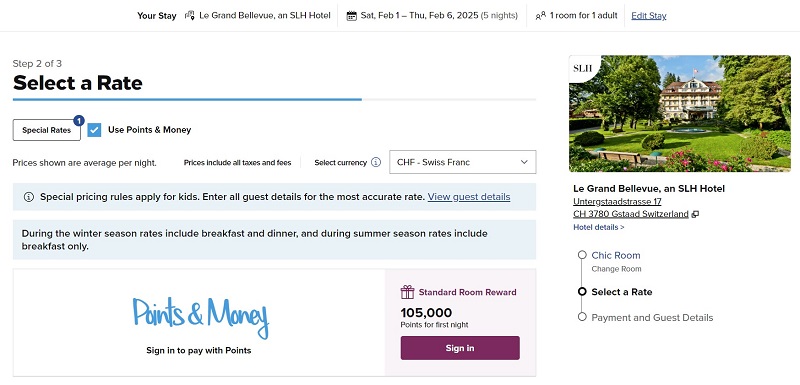Image resolution: width=800 pixels, height=385 pixels.
Task: Click the currency info icon
Action: click(376, 162)
